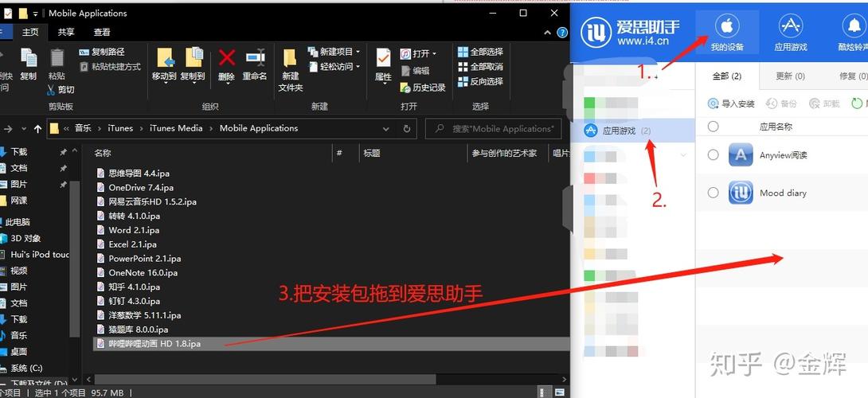Image resolution: width=868 pixels, height=398 pixels.
Task: Toggle select-all circle beside 应用名称
Action: [x=713, y=127]
